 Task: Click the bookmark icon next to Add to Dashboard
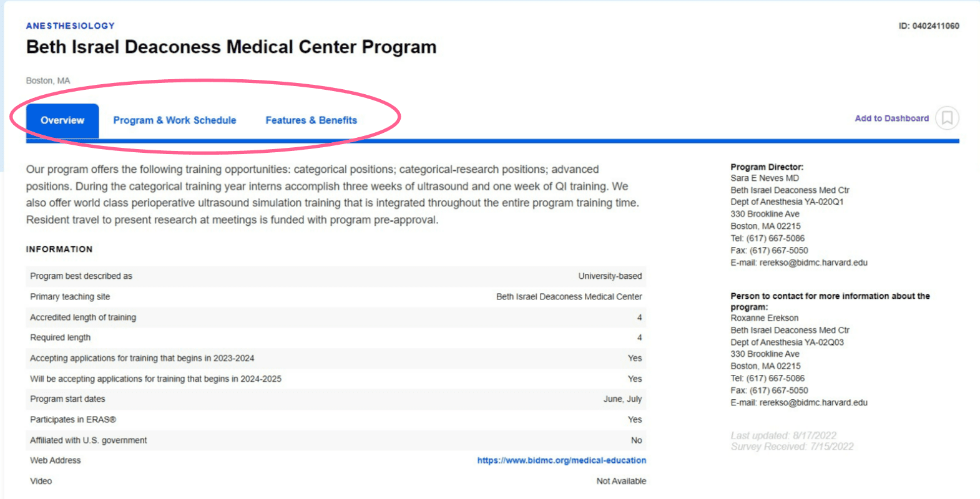(x=946, y=119)
